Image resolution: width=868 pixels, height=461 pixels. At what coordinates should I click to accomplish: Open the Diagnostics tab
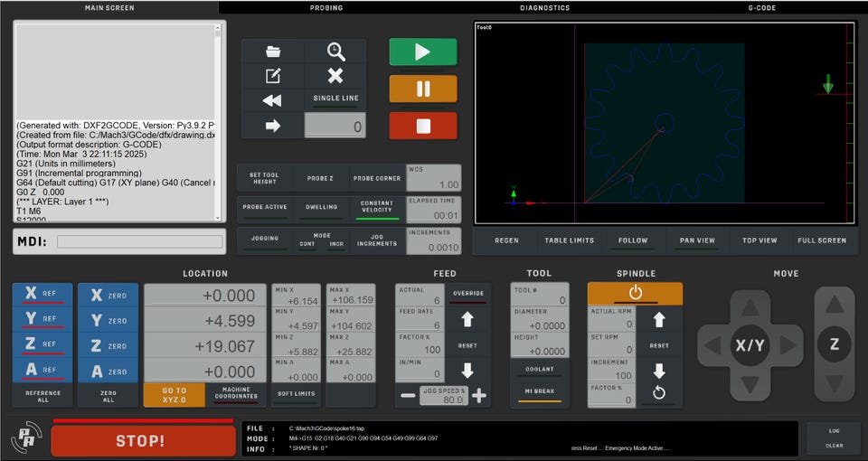click(x=544, y=8)
